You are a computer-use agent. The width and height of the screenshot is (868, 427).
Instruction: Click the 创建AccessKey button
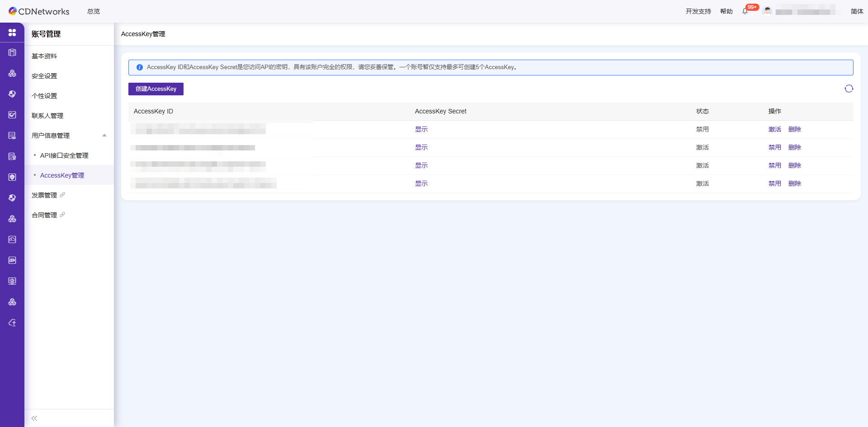coord(156,89)
